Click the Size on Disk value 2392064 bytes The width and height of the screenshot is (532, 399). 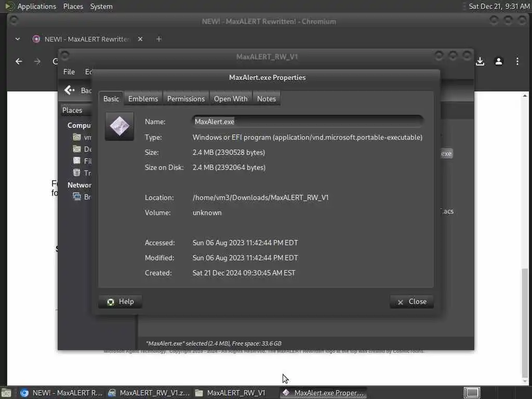229,167
